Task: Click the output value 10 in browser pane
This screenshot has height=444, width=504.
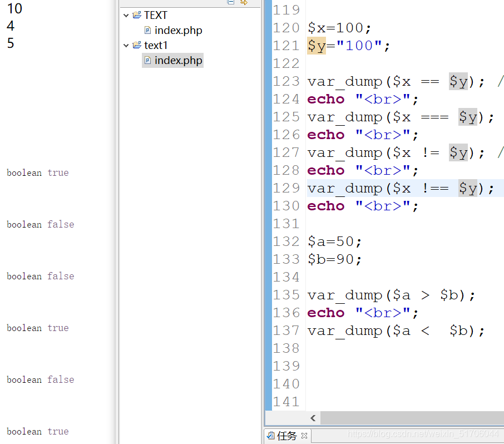Action: (x=14, y=8)
